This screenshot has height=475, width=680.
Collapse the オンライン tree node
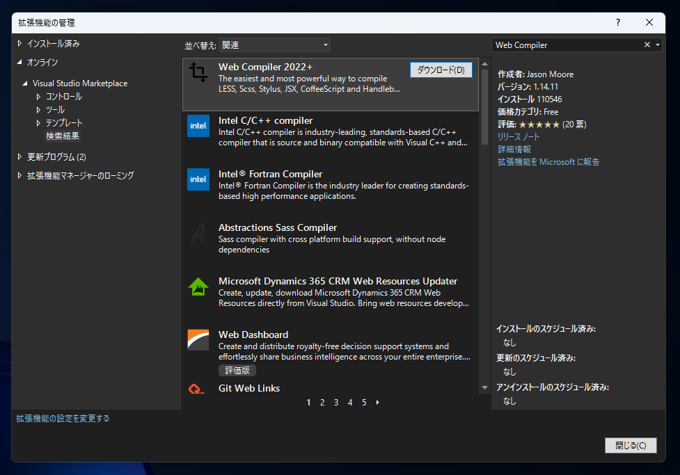pyautogui.click(x=20, y=62)
